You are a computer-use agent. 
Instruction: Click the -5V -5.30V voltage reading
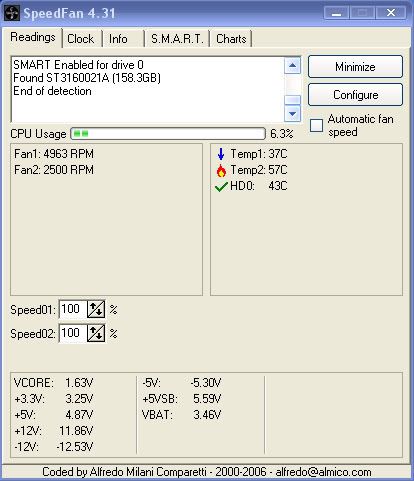pos(182,383)
